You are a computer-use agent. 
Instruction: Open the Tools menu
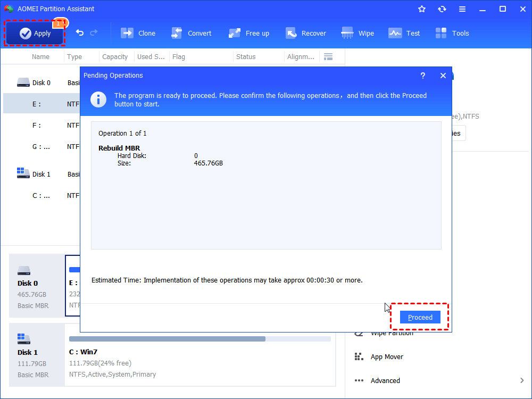click(x=452, y=33)
